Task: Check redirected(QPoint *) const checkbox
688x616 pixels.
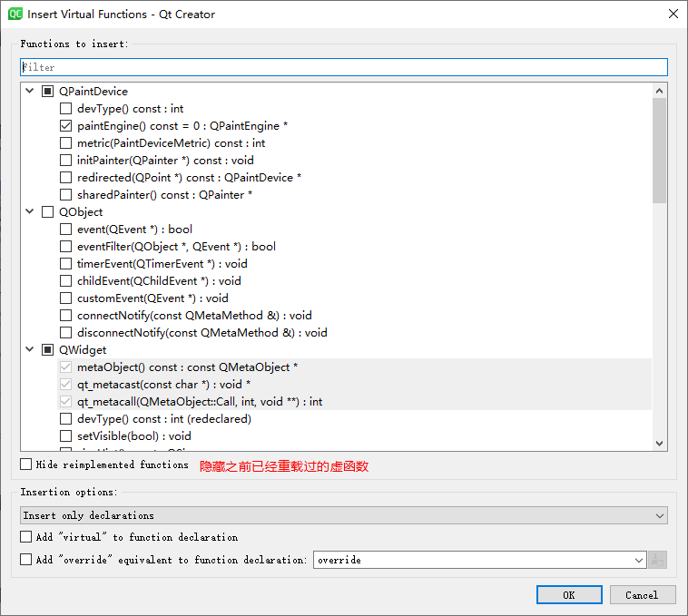Action: coord(66,178)
